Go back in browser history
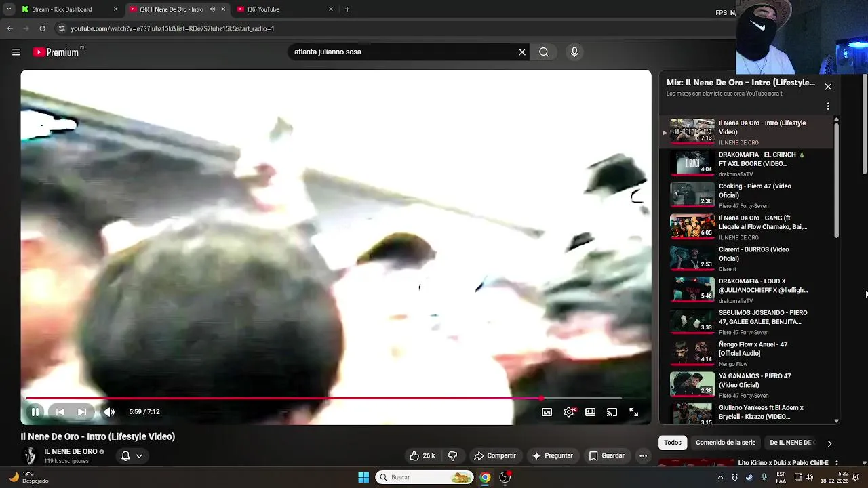The width and height of the screenshot is (868, 488). click(9, 28)
